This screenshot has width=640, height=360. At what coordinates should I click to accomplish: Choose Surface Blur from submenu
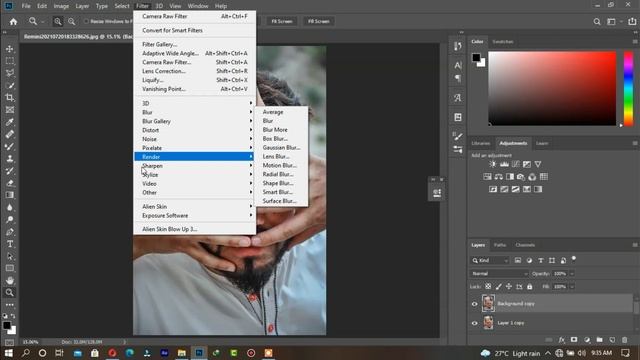281,201
